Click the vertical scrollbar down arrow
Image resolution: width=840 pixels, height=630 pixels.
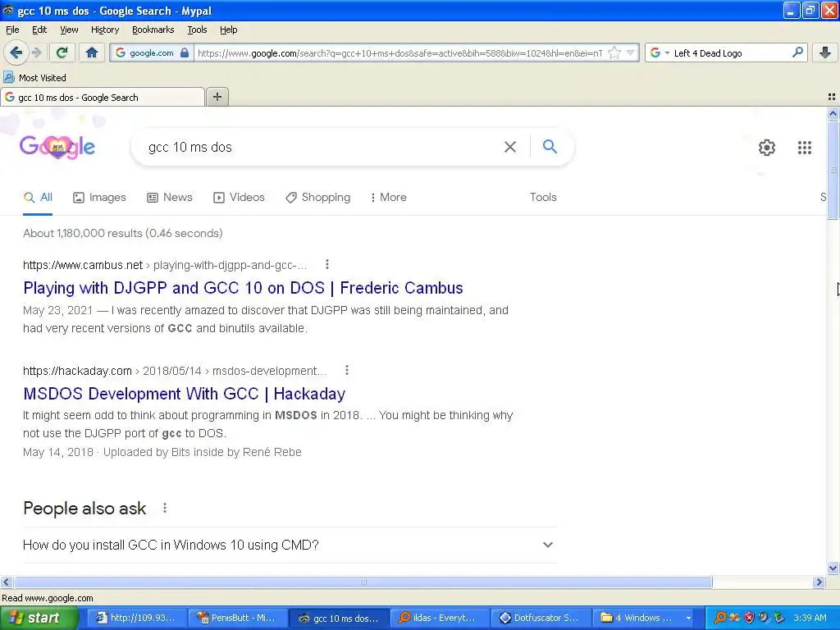[833, 568]
